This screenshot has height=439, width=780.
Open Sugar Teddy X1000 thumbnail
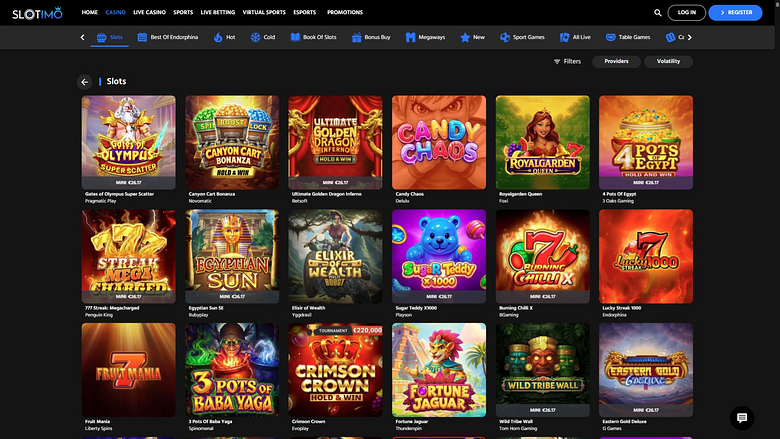pyautogui.click(x=439, y=256)
